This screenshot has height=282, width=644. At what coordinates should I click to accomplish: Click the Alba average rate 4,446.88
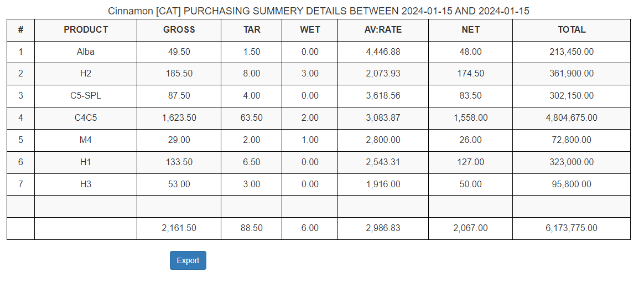[383, 52]
